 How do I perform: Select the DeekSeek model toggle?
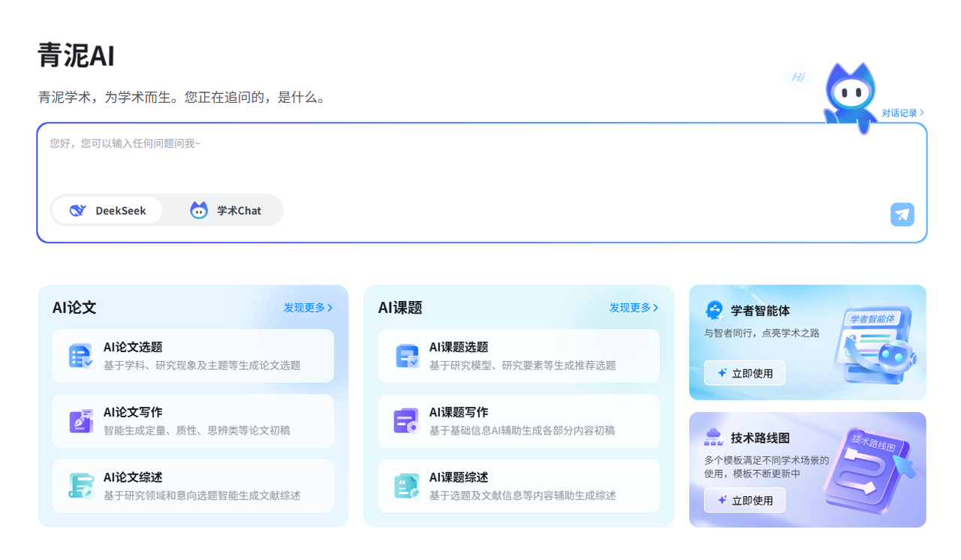point(107,210)
